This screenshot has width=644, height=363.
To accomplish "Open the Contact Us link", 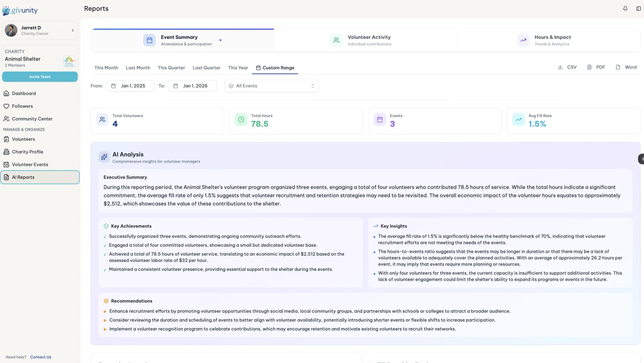I will pos(41,357).
